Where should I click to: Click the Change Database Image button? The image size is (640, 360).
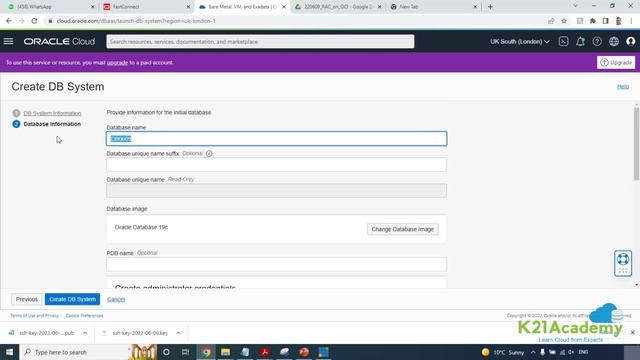click(402, 229)
